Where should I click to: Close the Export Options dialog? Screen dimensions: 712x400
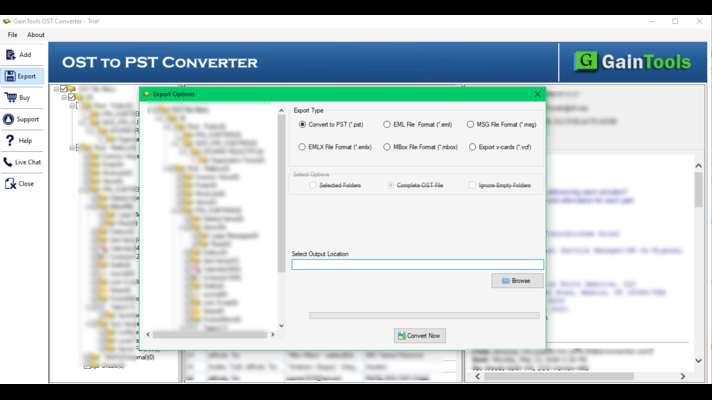click(538, 94)
